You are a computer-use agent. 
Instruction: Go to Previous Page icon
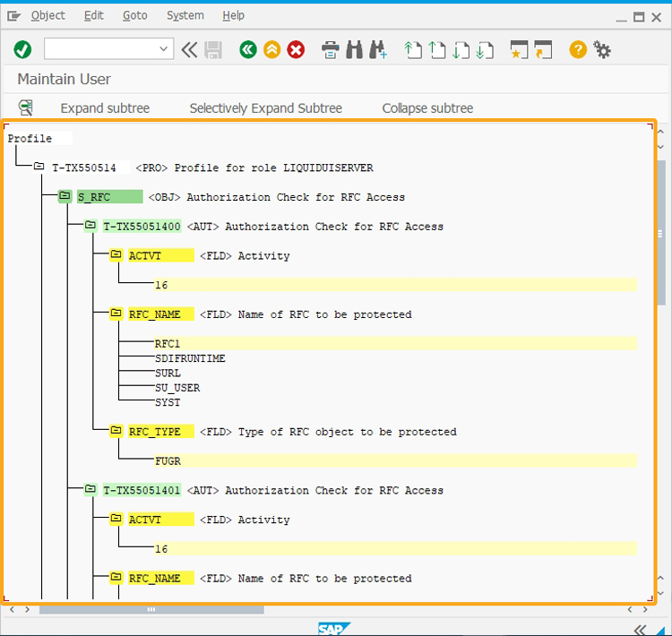(x=437, y=49)
